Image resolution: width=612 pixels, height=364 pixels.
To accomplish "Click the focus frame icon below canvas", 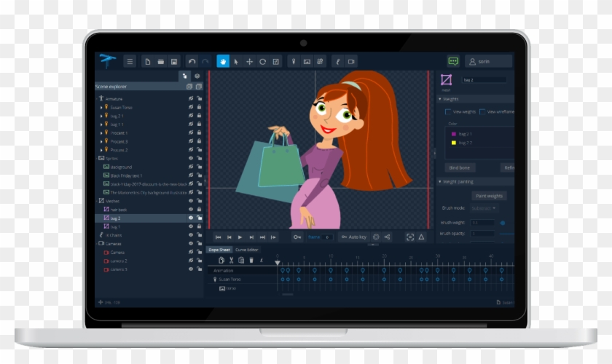I will pos(409,237).
